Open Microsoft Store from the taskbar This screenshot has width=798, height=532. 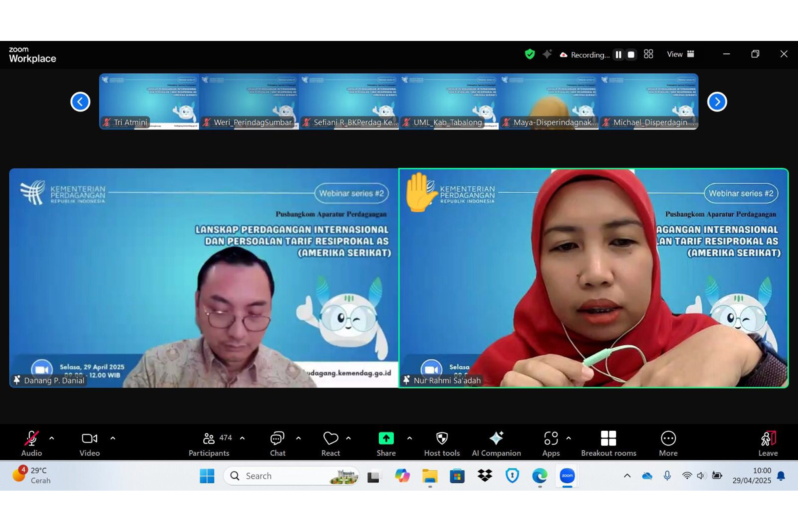tap(457, 476)
